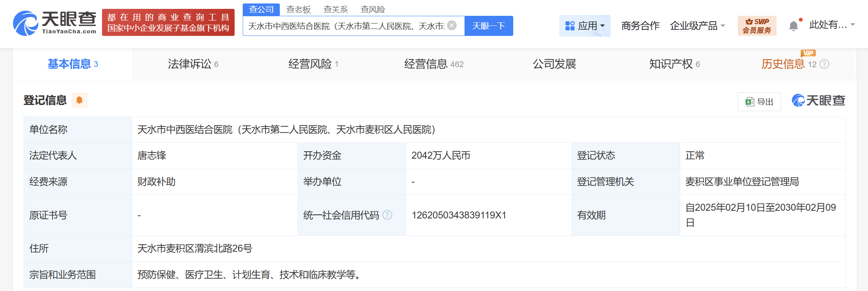This screenshot has width=868, height=291.
Task: Click the business scope text 预防保健、医疗卫生
Action: [x=250, y=275]
